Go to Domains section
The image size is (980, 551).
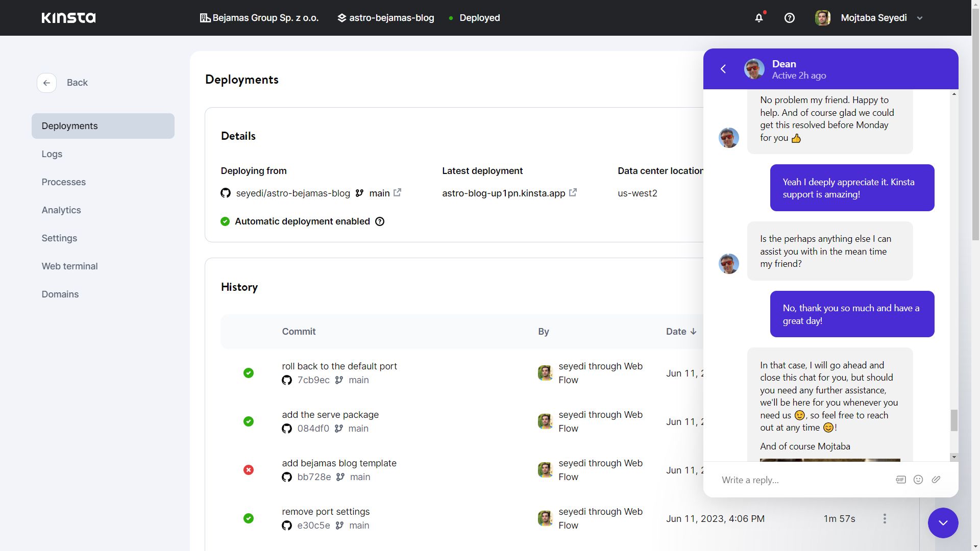coord(60,294)
